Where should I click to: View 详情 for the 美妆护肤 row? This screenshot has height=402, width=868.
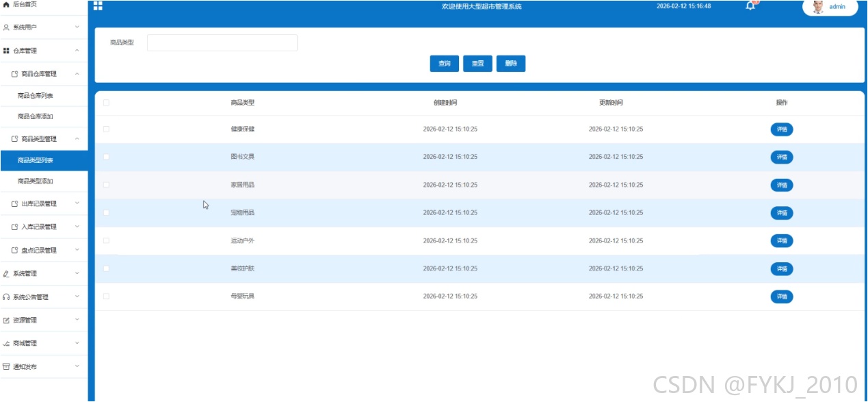point(782,268)
